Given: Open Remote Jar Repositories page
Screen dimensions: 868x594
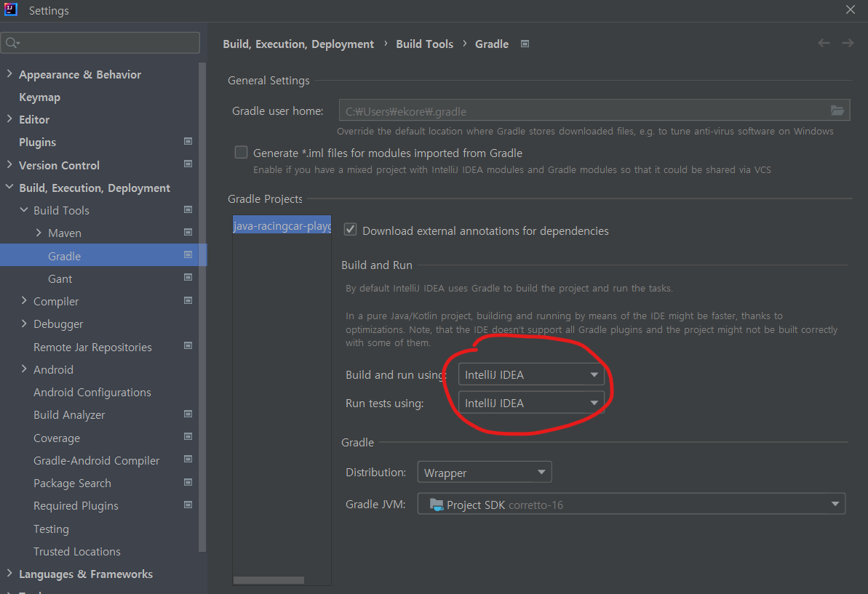Looking at the screenshot, I should (92, 348).
